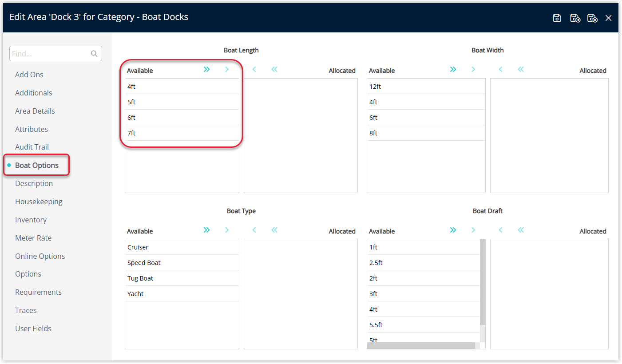The width and height of the screenshot is (622, 364).
Task: Open Requirements section
Action: click(38, 292)
